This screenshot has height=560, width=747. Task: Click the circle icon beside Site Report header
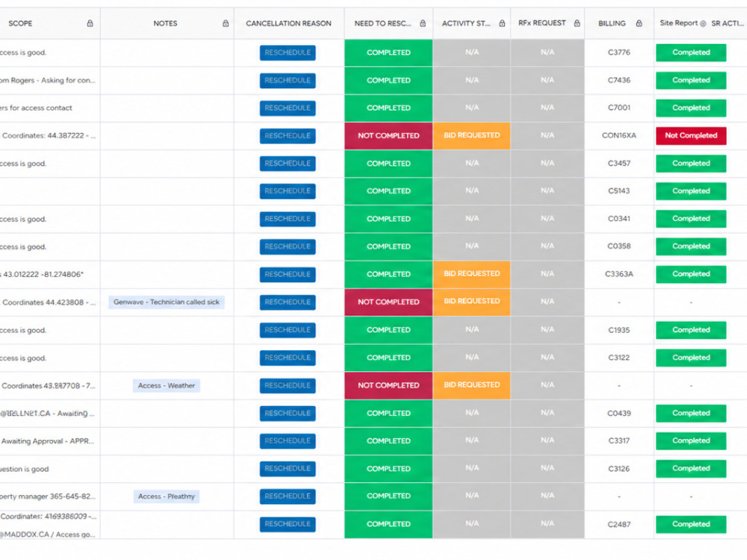click(x=703, y=23)
